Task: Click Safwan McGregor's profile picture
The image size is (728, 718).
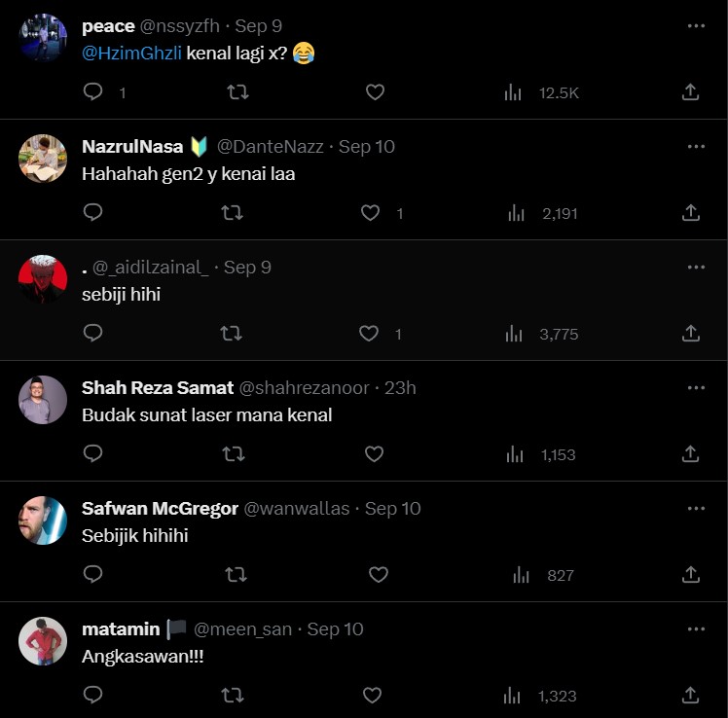Action: [x=43, y=521]
